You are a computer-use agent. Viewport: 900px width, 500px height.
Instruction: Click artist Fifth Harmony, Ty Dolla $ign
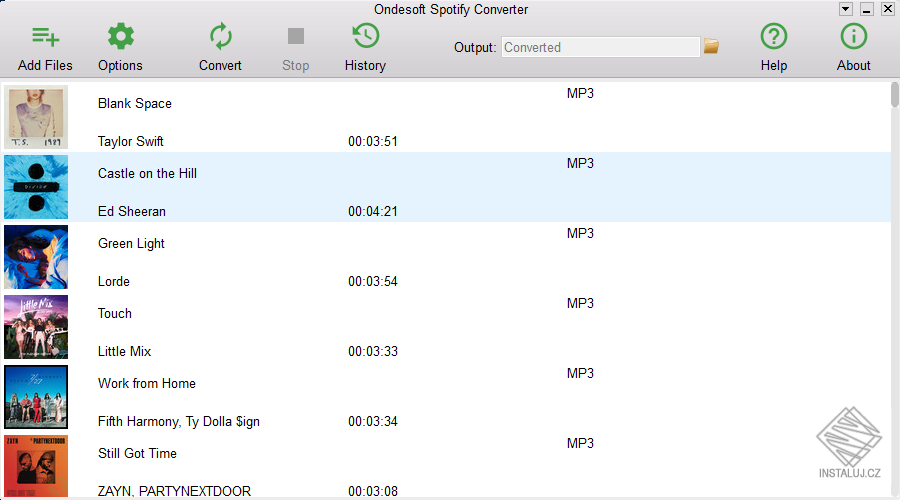pyautogui.click(x=179, y=422)
